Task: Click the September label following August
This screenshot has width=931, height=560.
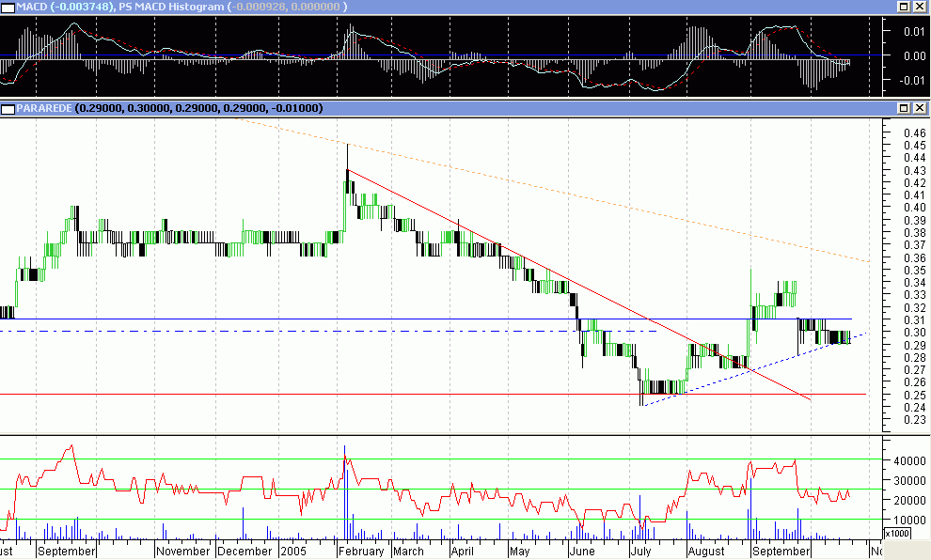Action: pos(781,552)
